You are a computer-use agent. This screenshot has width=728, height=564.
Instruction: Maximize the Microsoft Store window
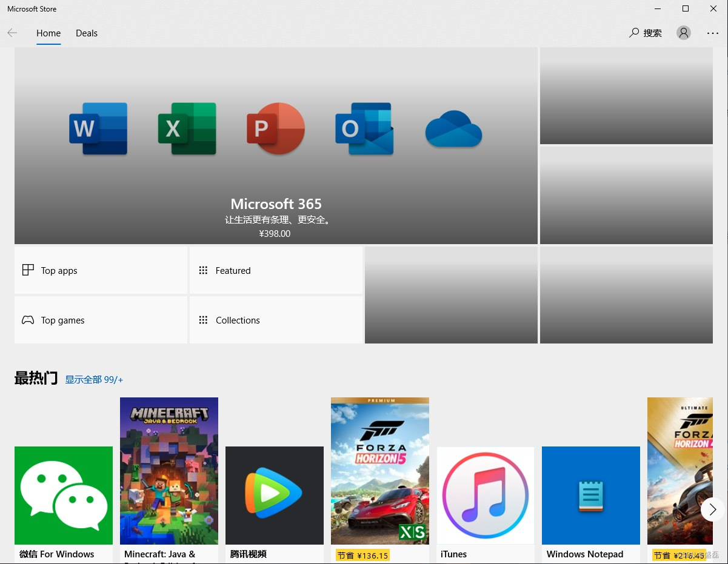[x=686, y=8]
